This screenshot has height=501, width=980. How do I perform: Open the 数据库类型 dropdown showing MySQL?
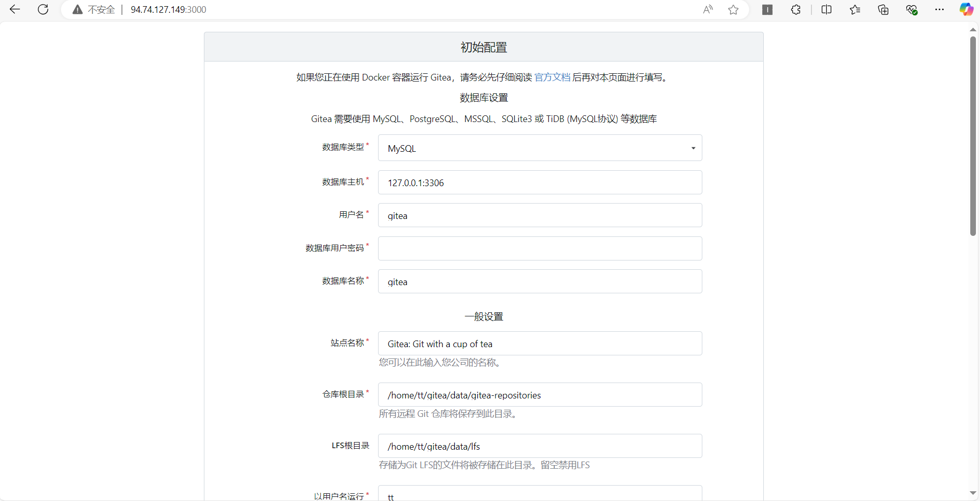click(x=539, y=148)
